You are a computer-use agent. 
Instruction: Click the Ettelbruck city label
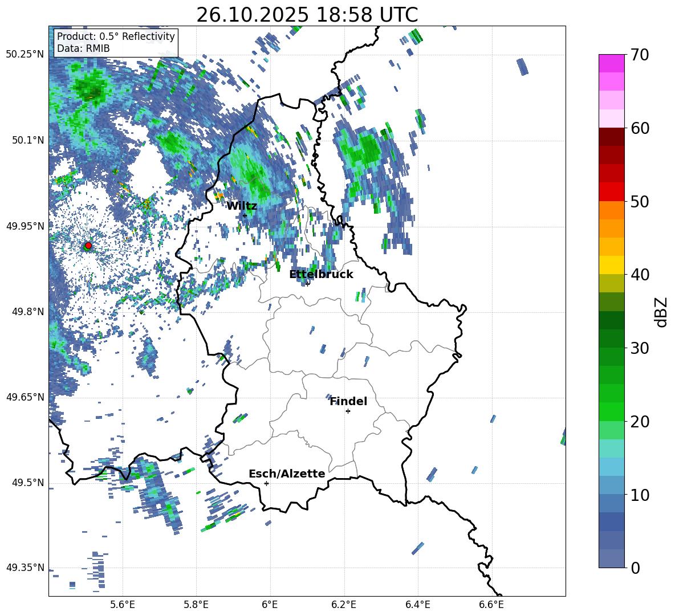point(321,275)
